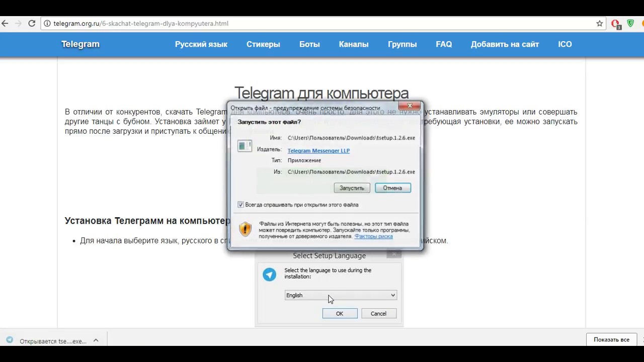Image resolution: width=644 pixels, height=362 pixels.
Task: Open the green shield extension icon
Action: (x=630, y=23)
